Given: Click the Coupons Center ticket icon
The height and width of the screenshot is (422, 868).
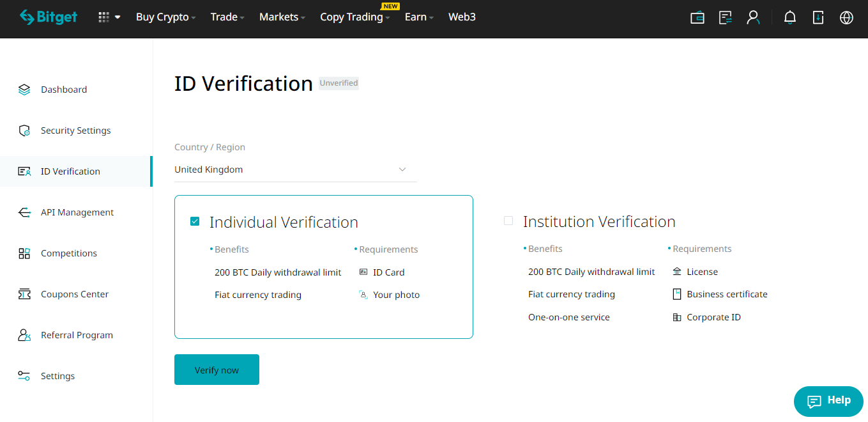Looking at the screenshot, I should pos(24,294).
